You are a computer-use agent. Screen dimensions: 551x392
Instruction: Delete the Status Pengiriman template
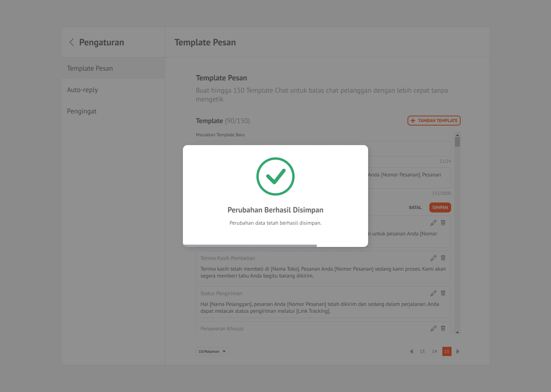(443, 293)
